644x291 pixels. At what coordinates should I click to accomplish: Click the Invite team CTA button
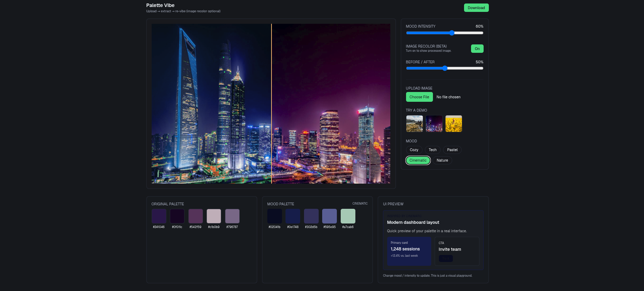click(446, 258)
